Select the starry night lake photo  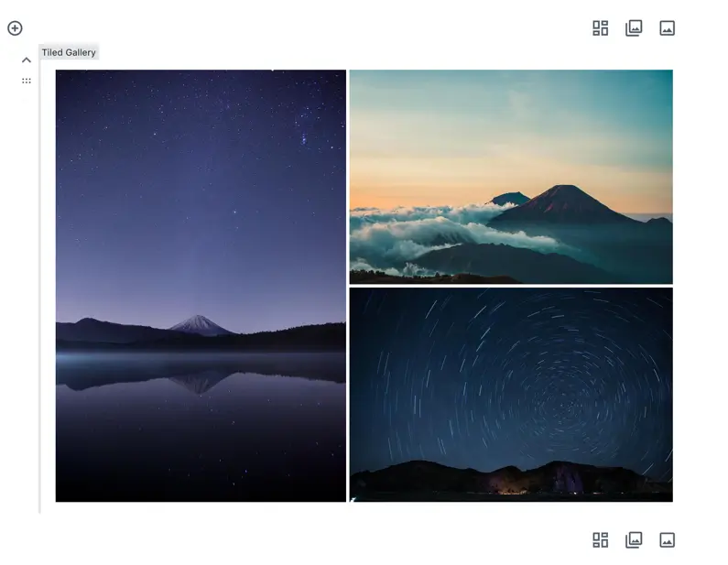coord(201,286)
